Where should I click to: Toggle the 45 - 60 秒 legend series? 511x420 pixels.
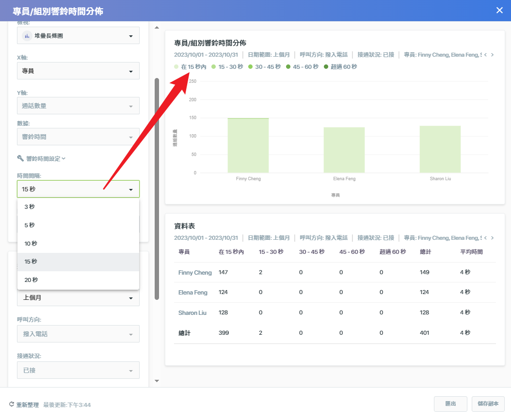(x=302, y=67)
